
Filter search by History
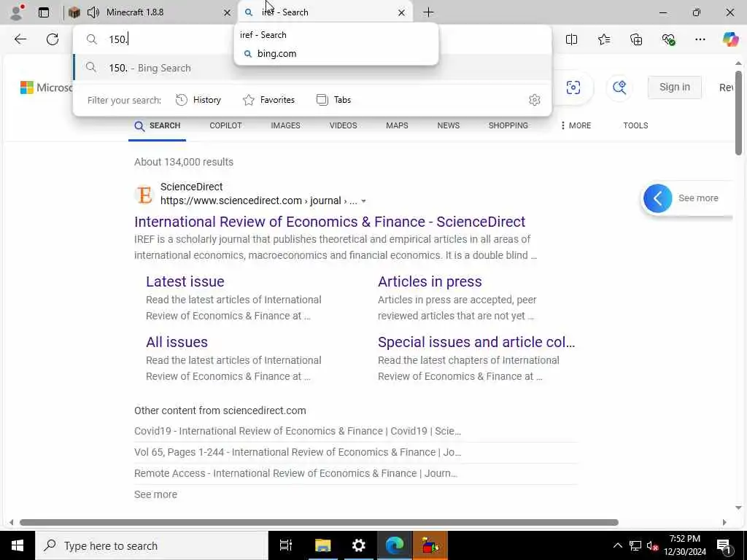click(x=198, y=100)
